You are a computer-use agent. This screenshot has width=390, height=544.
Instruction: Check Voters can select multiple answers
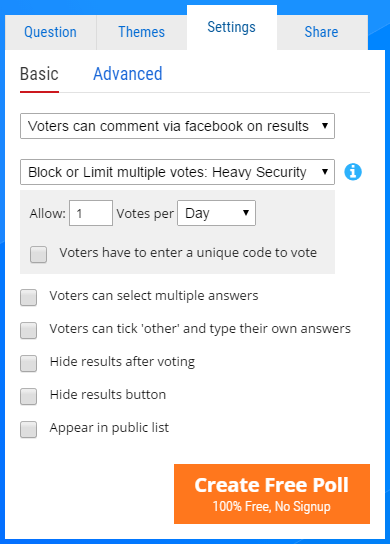[x=28, y=298]
